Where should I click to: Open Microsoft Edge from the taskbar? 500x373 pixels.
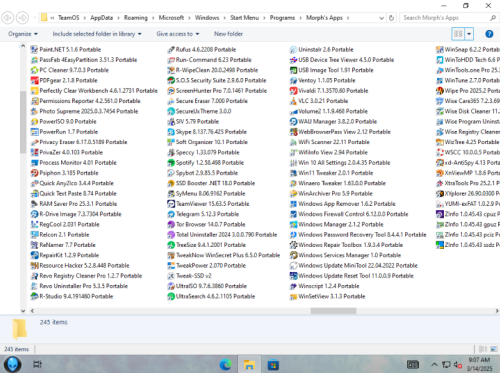pyautogui.click(x=226, y=365)
